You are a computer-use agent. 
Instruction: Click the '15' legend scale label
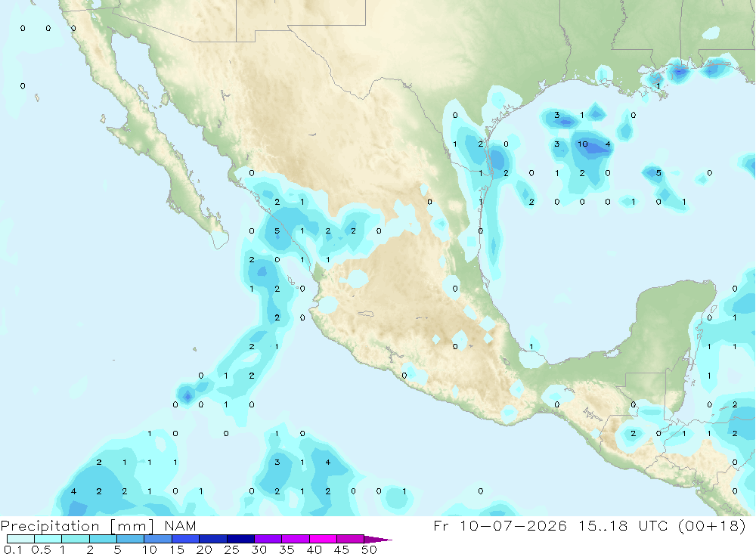click(177, 549)
